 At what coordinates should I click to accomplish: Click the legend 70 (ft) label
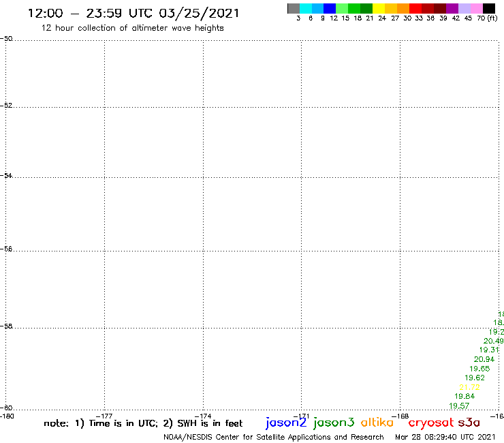point(487,18)
